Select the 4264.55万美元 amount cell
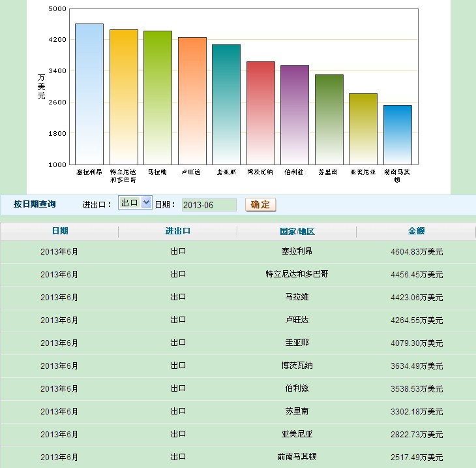This screenshot has width=476, height=468. click(416, 320)
